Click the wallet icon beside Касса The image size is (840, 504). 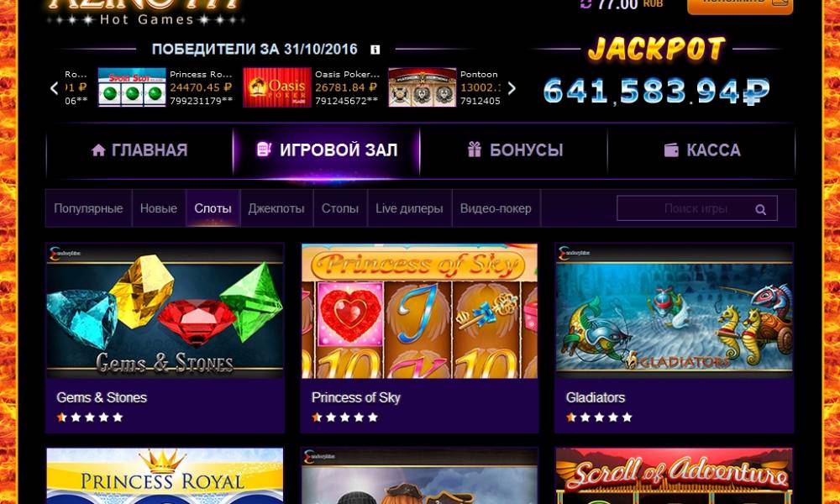click(671, 150)
